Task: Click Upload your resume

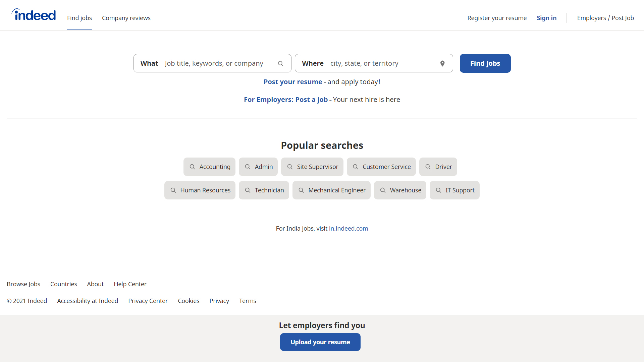Action: tap(320, 342)
